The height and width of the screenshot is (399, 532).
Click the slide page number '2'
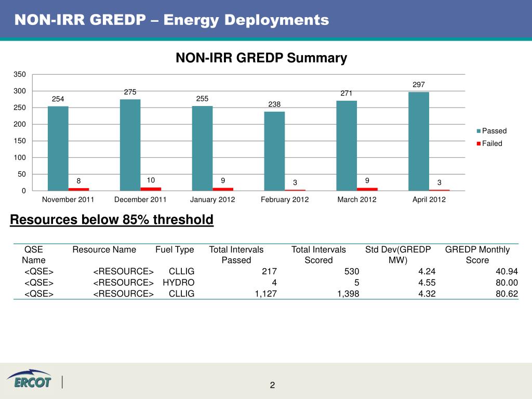(272, 385)
